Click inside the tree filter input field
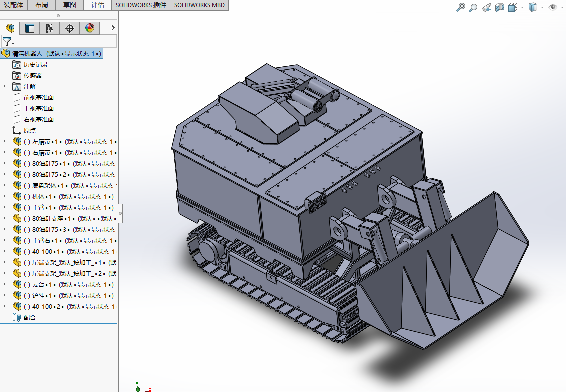 (x=66, y=42)
